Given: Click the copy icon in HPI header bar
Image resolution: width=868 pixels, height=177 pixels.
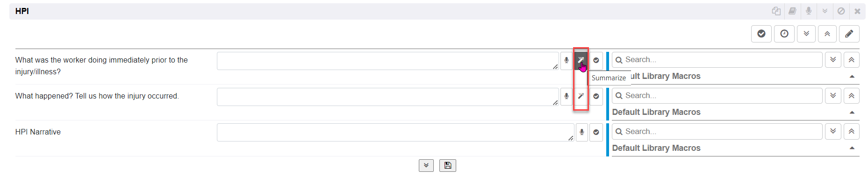Looking at the screenshot, I should click(x=776, y=11).
